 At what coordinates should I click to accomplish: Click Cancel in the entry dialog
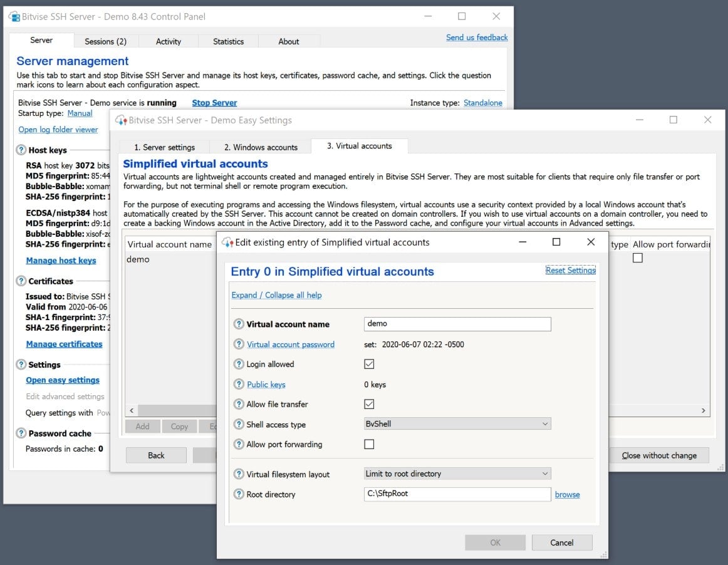click(562, 542)
